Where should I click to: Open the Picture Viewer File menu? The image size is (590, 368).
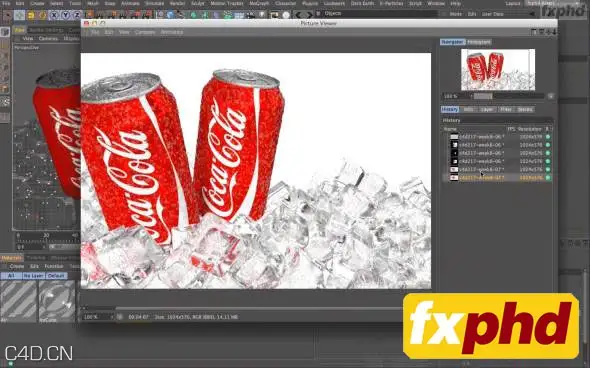[95, 32]
